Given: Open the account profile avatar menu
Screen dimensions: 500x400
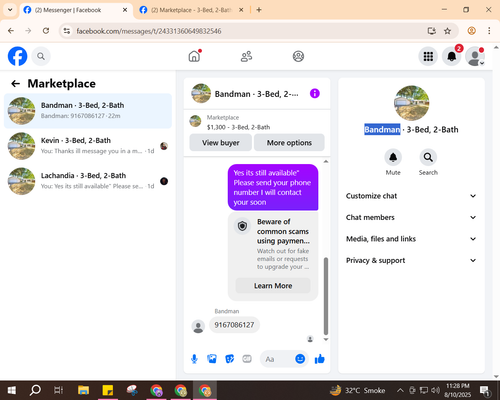Looking at the screenshot, I should click(475, 56).
